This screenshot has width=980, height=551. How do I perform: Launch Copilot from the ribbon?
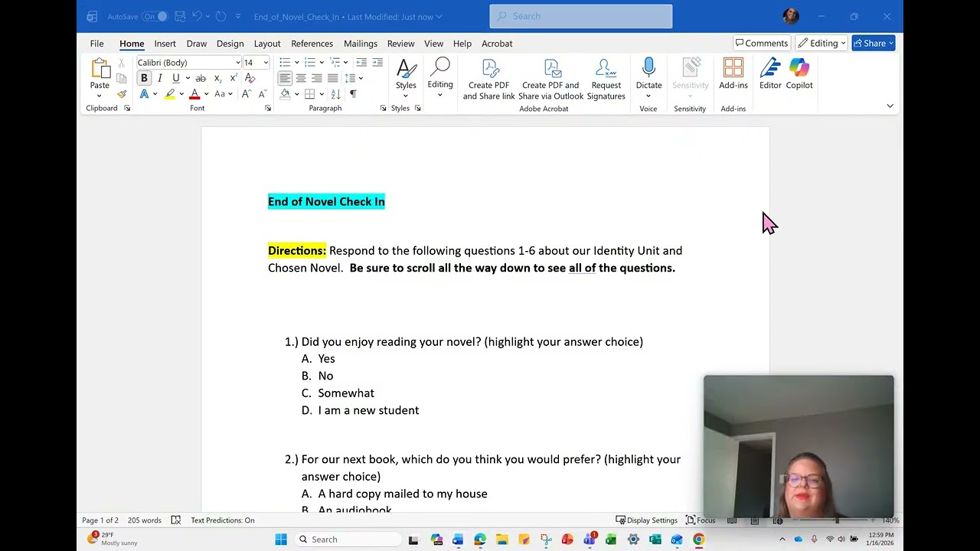click(799, 74)
